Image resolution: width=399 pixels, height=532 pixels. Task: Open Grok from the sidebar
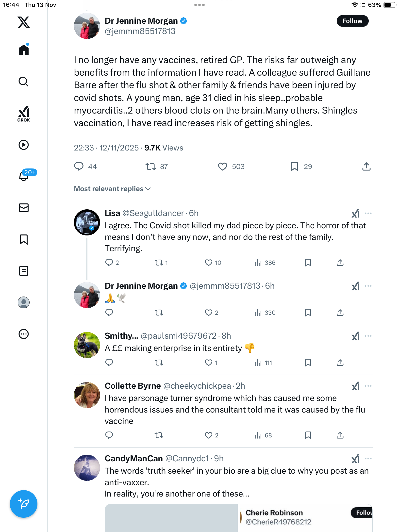(x=24, y=114)
